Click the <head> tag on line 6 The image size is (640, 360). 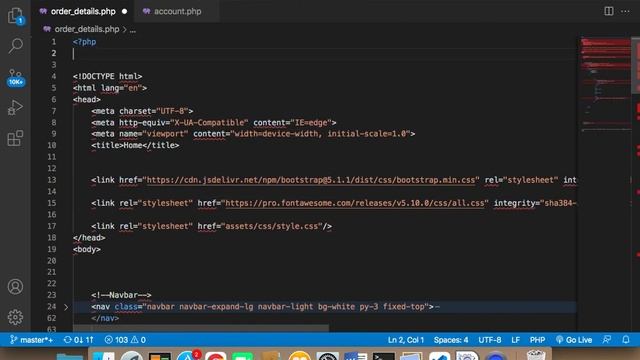(x=87, y=100)
